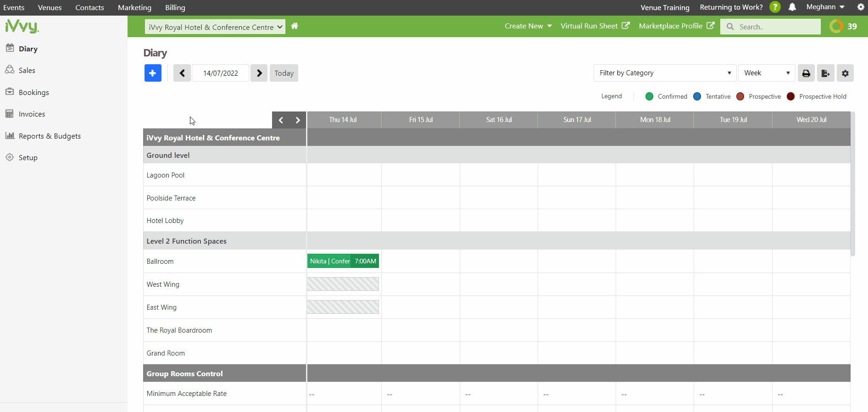The height and width of the screenshot is (412, 868).
Task: Open Marketing top menu
Action: point(134,8)
